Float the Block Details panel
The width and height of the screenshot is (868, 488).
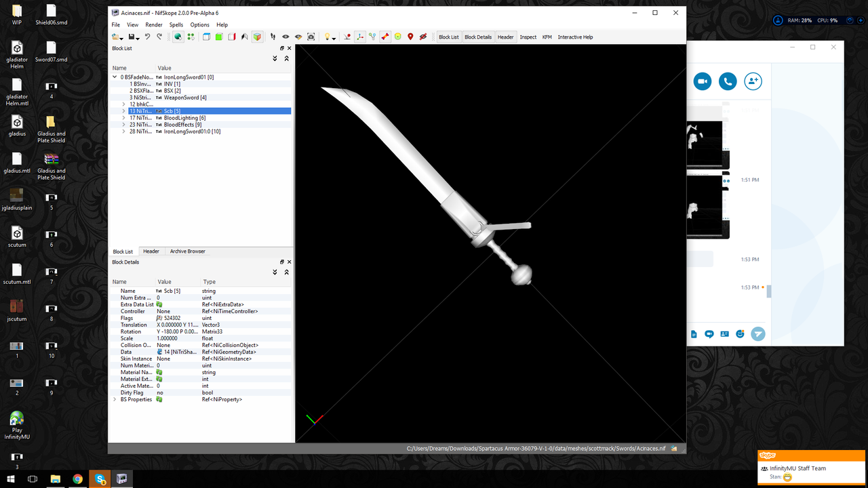(282, 262)
